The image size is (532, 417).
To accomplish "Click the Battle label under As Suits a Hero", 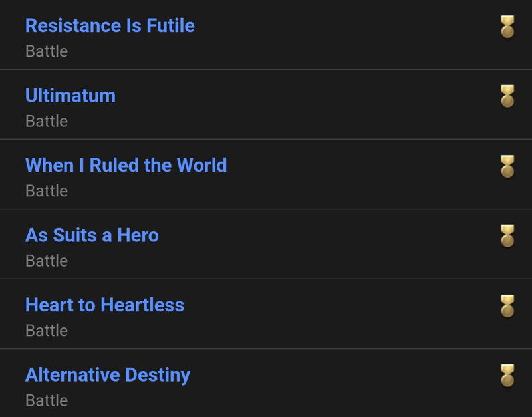I will pos(47,261).
